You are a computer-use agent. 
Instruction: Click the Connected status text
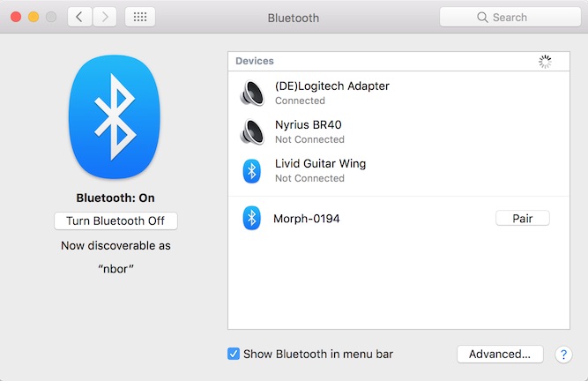coord(300,101)
